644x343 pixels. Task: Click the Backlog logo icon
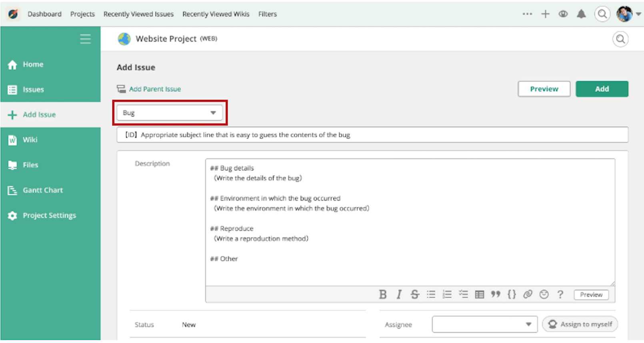[x=13, y=14]
